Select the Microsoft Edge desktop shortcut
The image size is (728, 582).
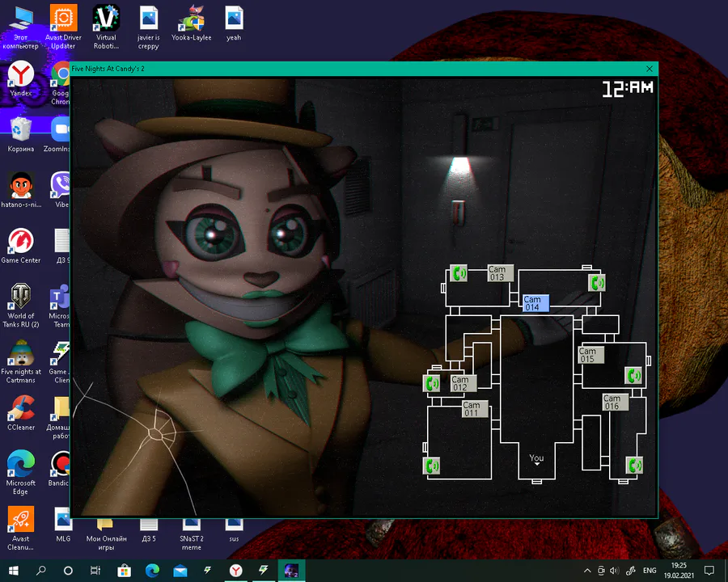tap(20, 472)
